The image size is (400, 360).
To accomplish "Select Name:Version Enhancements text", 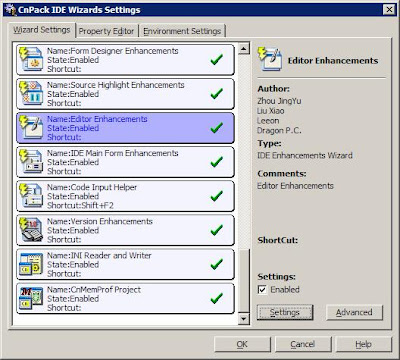I will click(100, 221).
